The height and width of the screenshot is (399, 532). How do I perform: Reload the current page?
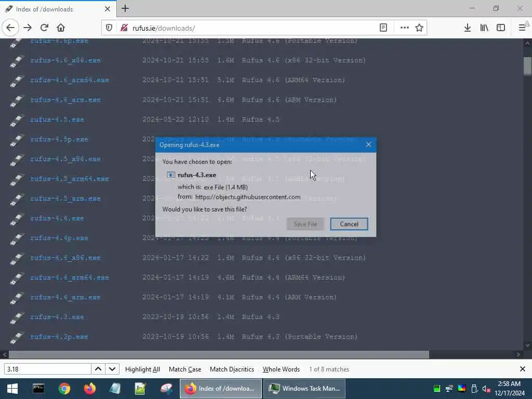(x=44, y=28)
